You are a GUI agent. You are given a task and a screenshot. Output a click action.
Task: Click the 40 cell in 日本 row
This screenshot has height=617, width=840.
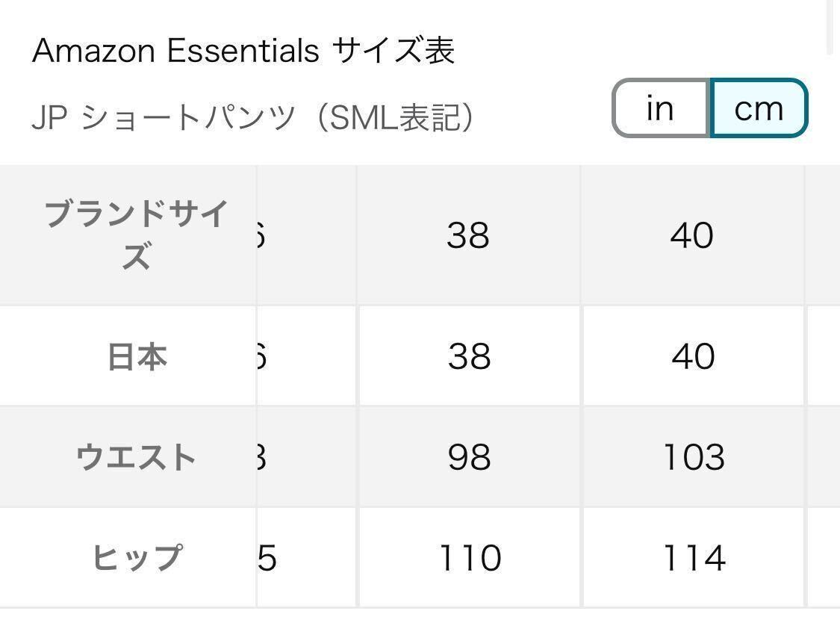(693, 356)
